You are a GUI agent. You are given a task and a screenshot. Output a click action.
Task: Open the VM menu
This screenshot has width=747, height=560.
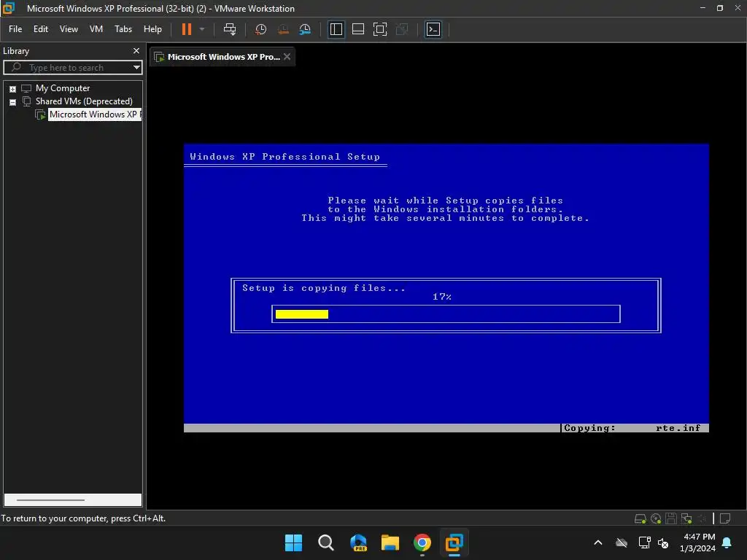click(96, 29)
